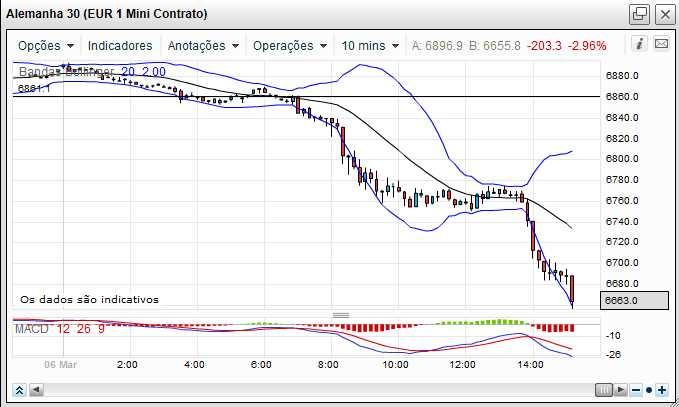
Task: Click the envelope message icon
Action: [x=661, y=44]
